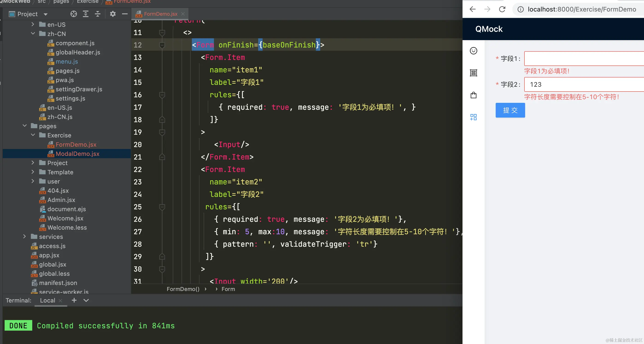644x344 pixels.
Task: Add a new terminal session with plus
Action: (74, 300)
